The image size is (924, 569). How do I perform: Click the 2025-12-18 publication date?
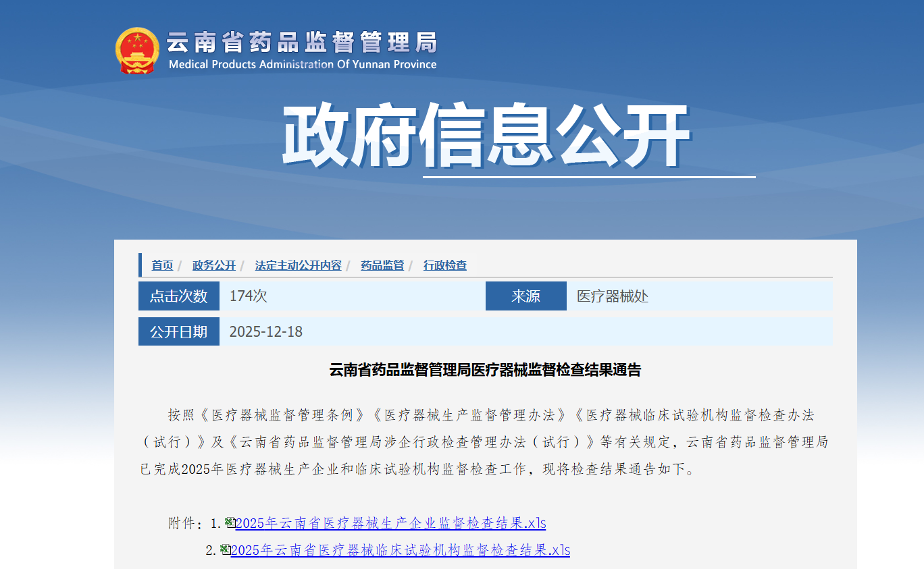pyautogui.click(x=266, y=331)
